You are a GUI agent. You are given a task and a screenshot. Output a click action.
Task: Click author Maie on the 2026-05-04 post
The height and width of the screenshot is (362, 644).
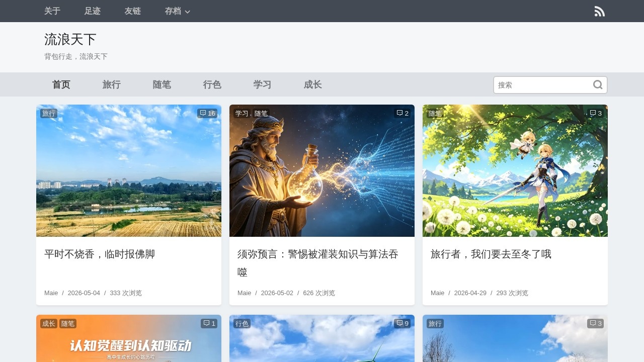tap(51, 293)
